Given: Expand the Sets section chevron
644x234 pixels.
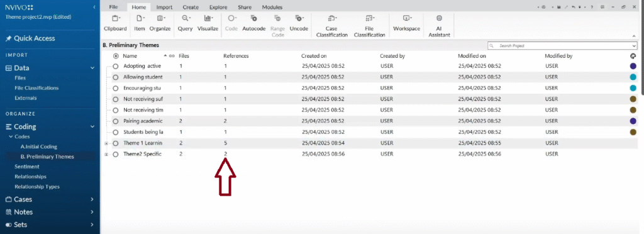Looking at the screenshot, I should [92, 225].
